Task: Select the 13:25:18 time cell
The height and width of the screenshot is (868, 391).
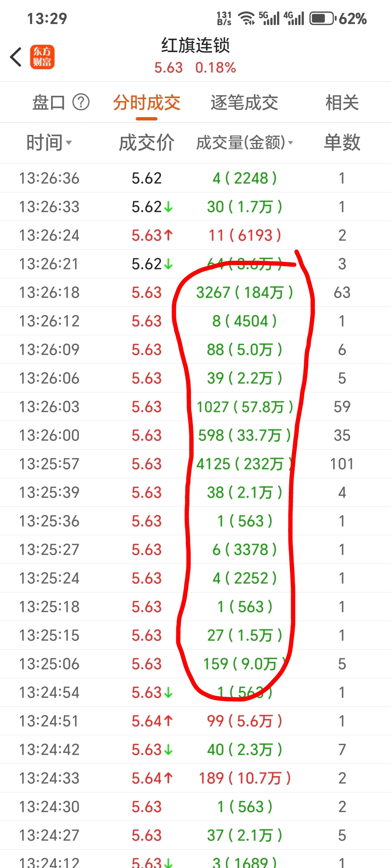Action: click(49, 607)
